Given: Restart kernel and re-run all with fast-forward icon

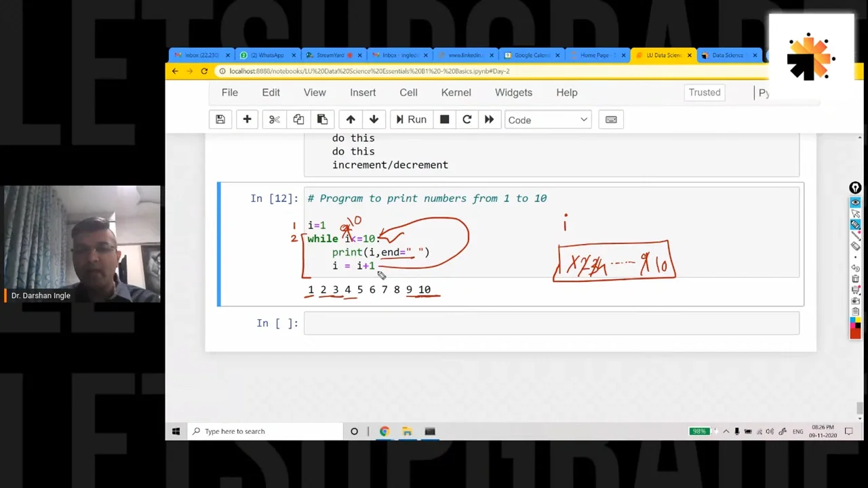Looking at the screenshot, I should (x=489, y=120).
